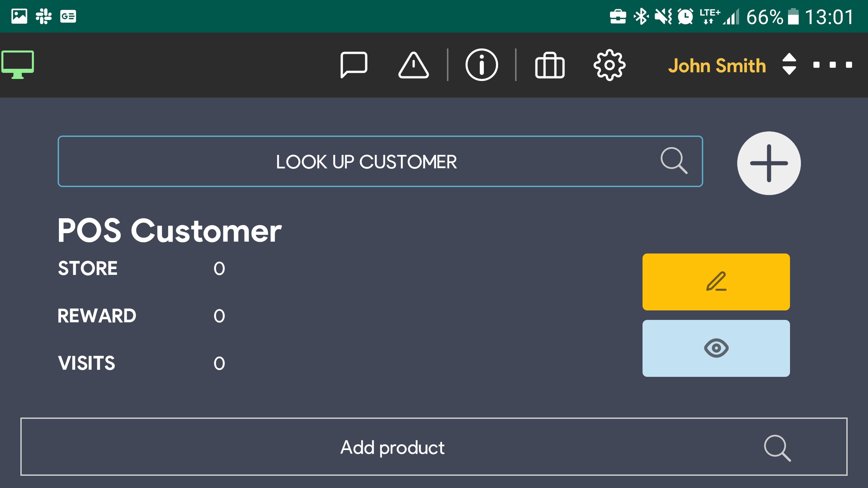Edit customer with yellow pencil button
The image size is (868, 488).
(716, 282)
